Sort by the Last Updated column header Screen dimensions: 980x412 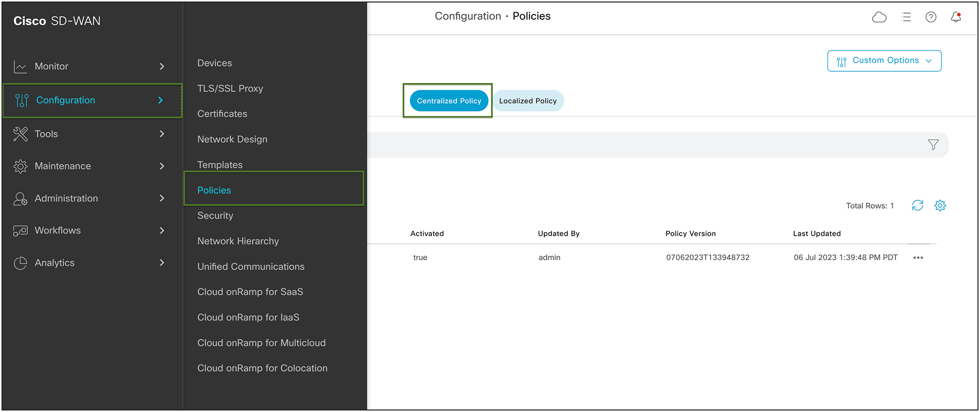coord(817,234)
